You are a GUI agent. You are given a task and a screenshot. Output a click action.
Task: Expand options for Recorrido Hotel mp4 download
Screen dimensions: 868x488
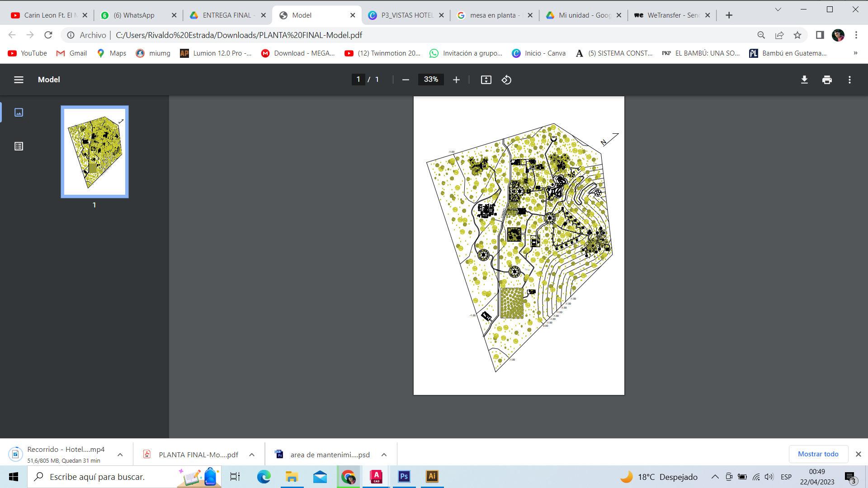120,455
